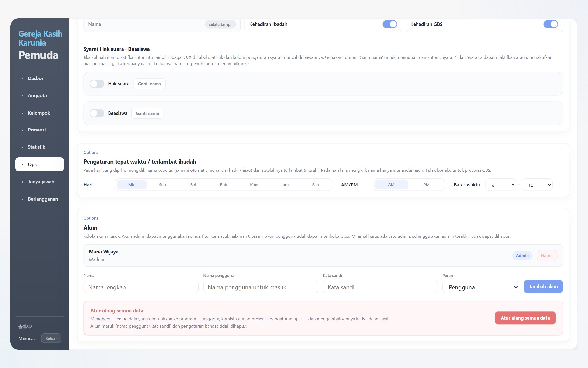Go to Berlangganan page
This screenshot has width=588, height=368.
tap(39, 199)
